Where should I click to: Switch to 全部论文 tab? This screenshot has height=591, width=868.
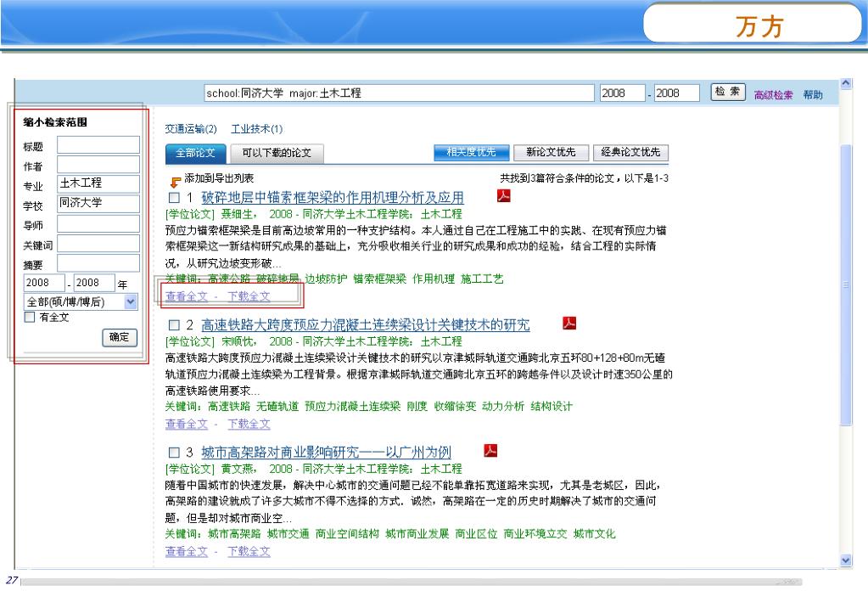pyautogui.click(x=196, y=153)
